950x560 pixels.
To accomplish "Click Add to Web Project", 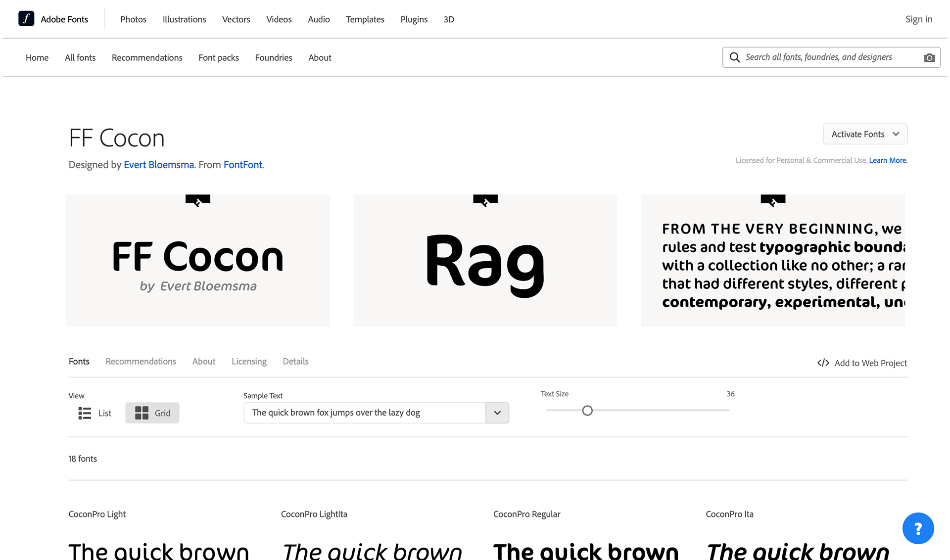I will [862, 363].
